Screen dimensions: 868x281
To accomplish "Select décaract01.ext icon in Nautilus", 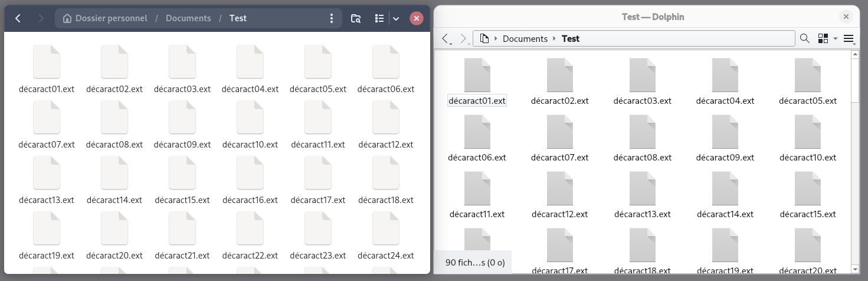I will pos(47,62).
